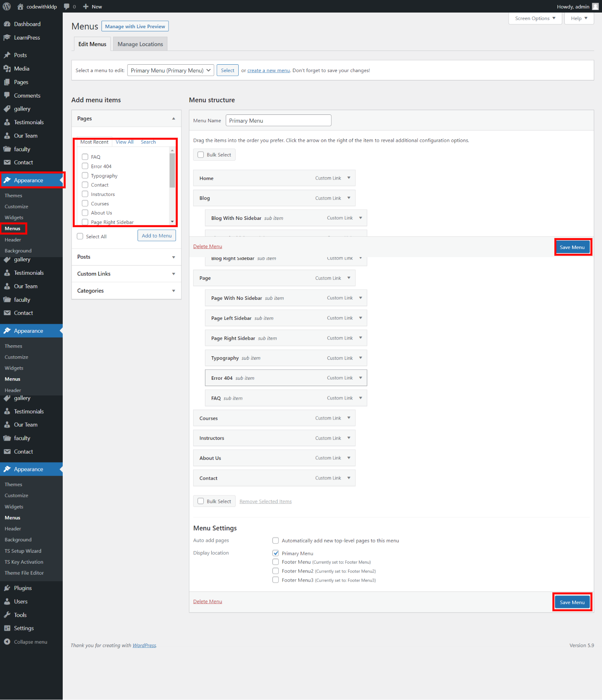Screen dimensions: 602x700
Task: Switch to the View All pages tab
Action: point(124,142)
